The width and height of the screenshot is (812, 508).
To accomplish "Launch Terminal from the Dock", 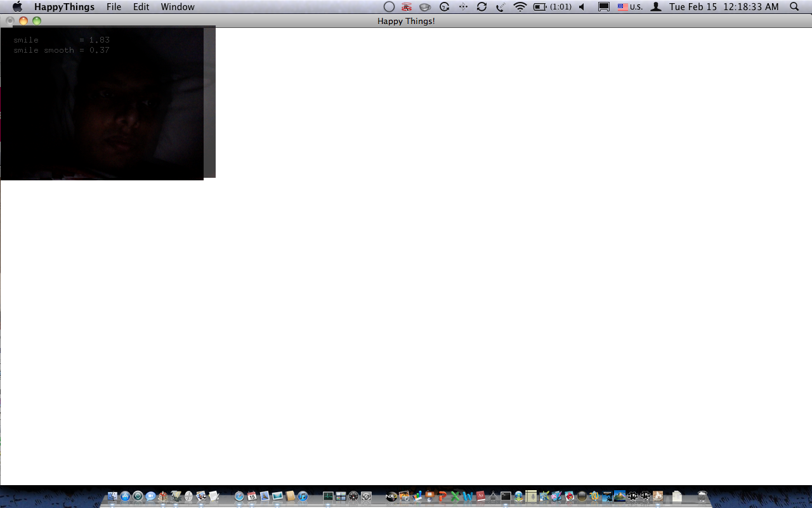I will (x=506, y=497).
